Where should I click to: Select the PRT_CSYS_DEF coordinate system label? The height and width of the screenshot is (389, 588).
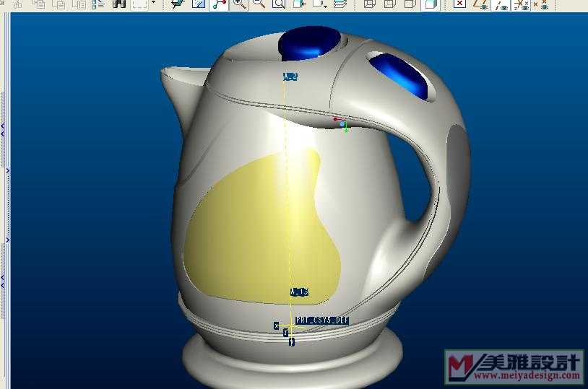click(322, 320)
